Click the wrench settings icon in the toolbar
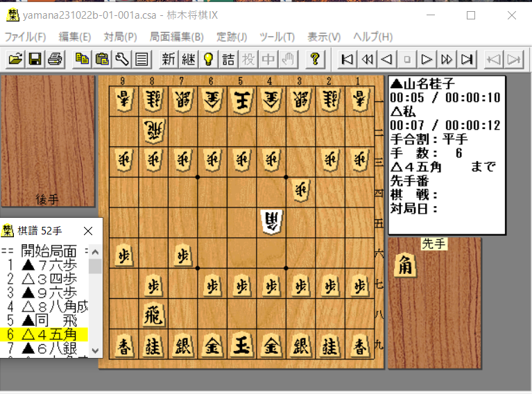 click(x=122, y=59)
